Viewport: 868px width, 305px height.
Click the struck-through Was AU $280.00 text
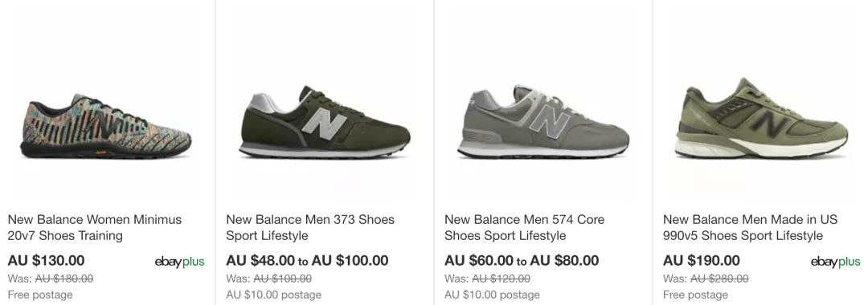706,279
